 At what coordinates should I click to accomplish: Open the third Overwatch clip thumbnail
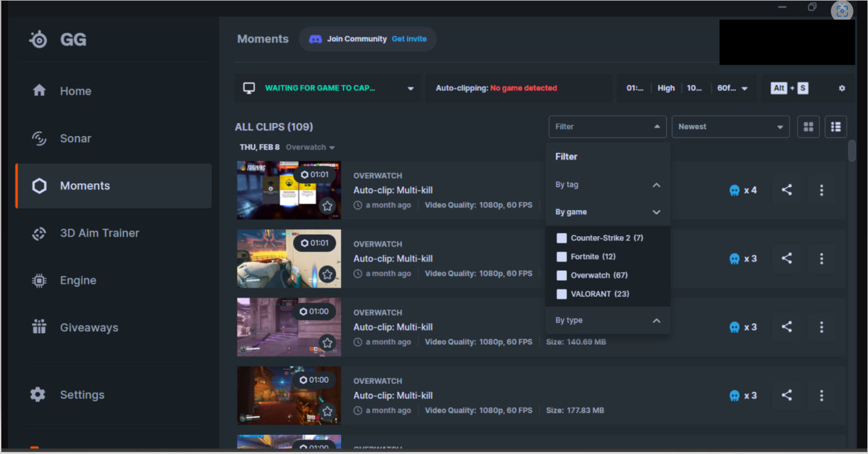pos(288,327)
